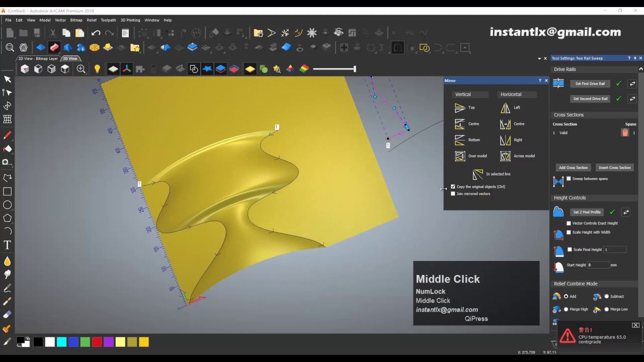Enable Join mirrored vectors checkbox
The width and height of the screenshot is (644, 362).
(453, 194)
